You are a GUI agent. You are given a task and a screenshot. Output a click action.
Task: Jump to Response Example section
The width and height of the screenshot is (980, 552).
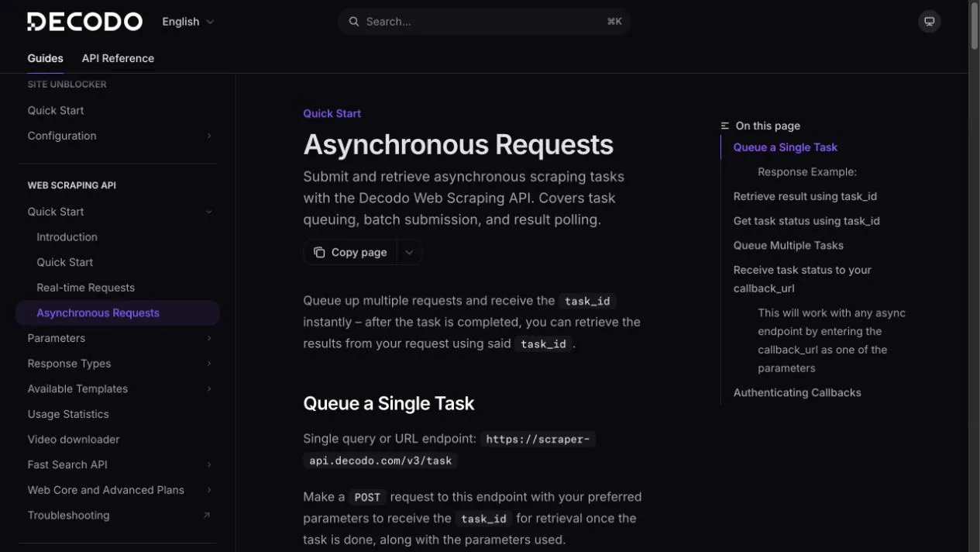click(x=807, y=172)
